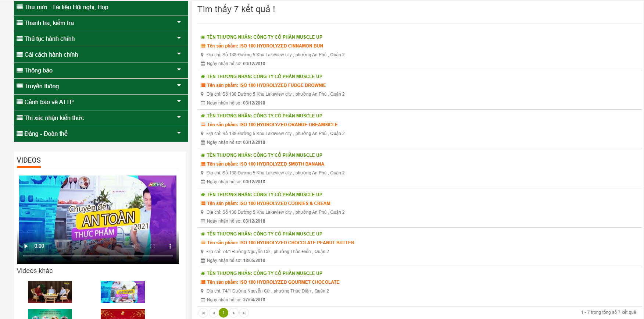
Task: Click company name above FUDGE BROWNIE product
Action: 264,77
